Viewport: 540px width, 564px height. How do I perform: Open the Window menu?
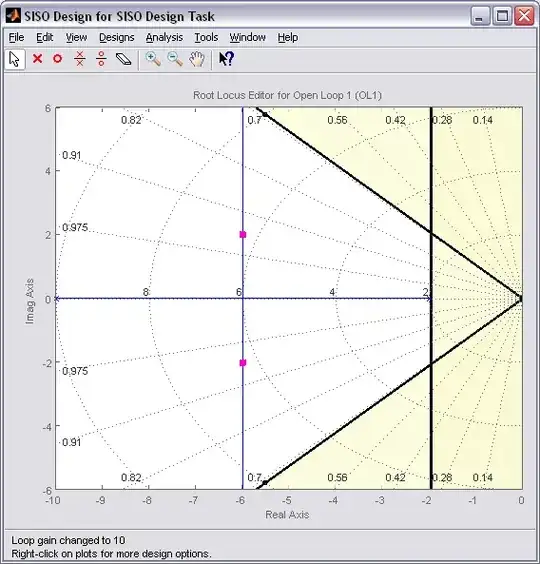coord(248,37)
